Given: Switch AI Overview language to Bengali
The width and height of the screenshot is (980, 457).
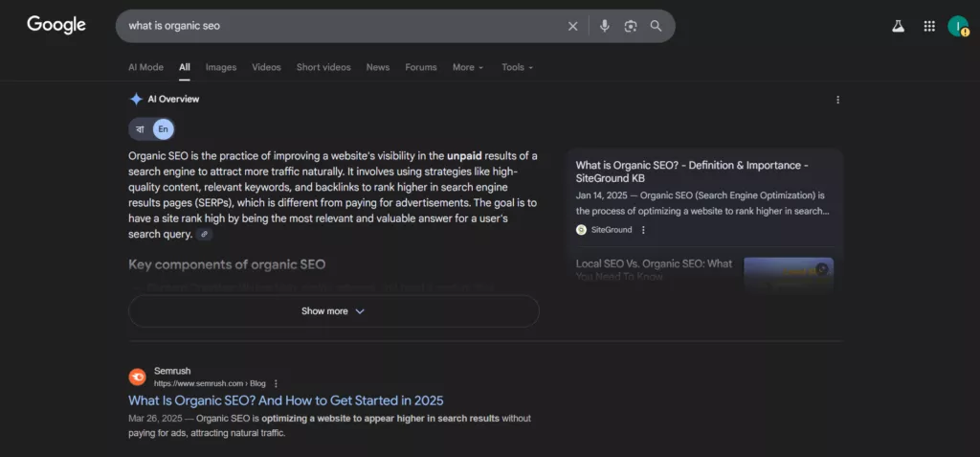Looking at the screenshot, I should click(140, 129).
